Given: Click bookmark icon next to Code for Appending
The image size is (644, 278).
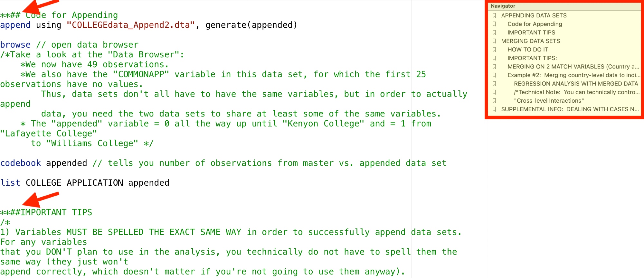Looking at the screenshot, I should coord(494,24).
